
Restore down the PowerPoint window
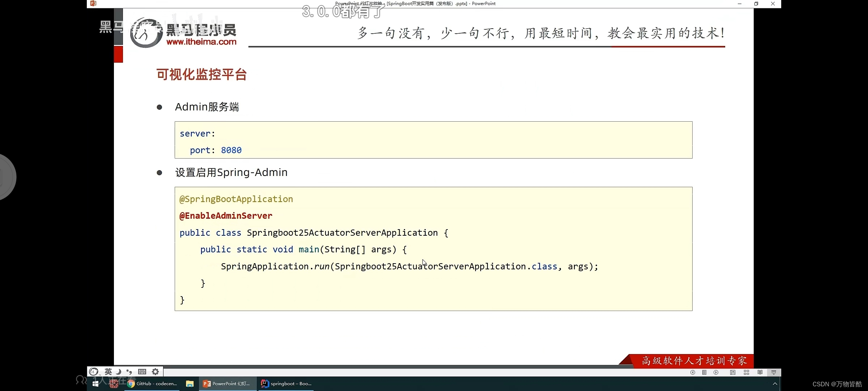coord(756,4)
